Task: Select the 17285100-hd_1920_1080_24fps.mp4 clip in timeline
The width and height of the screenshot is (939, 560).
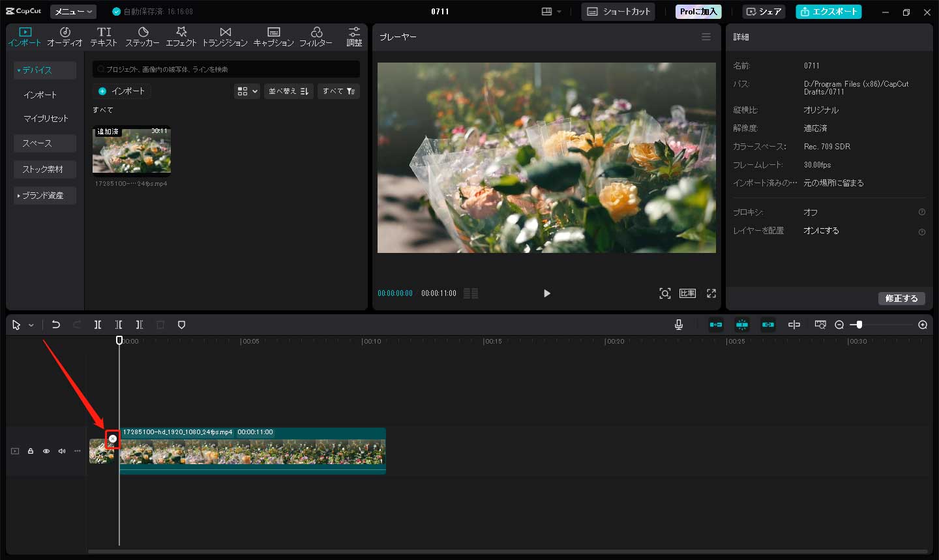Action: [253, 451]
